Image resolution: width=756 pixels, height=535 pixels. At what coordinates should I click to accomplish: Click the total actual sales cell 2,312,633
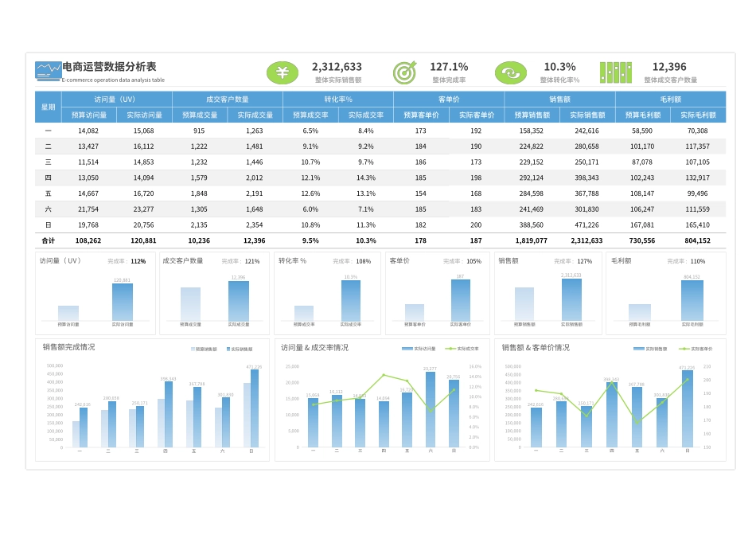(x=586, y=240)
